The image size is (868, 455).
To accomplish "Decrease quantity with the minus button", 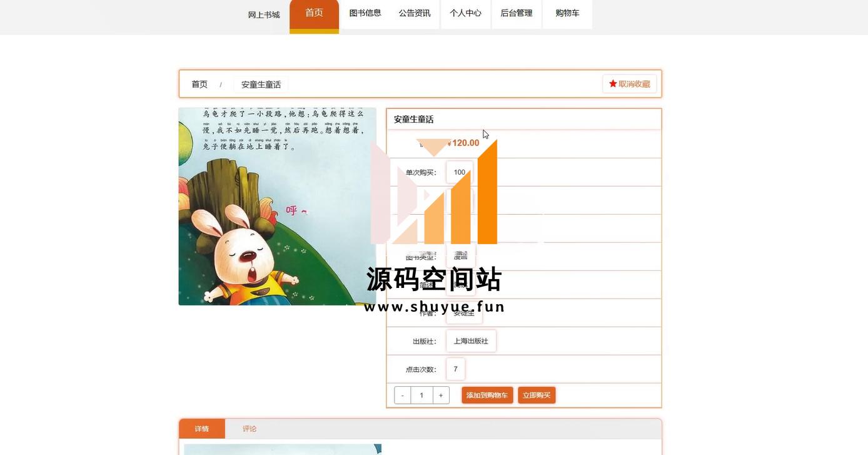I will coord(403,396).
